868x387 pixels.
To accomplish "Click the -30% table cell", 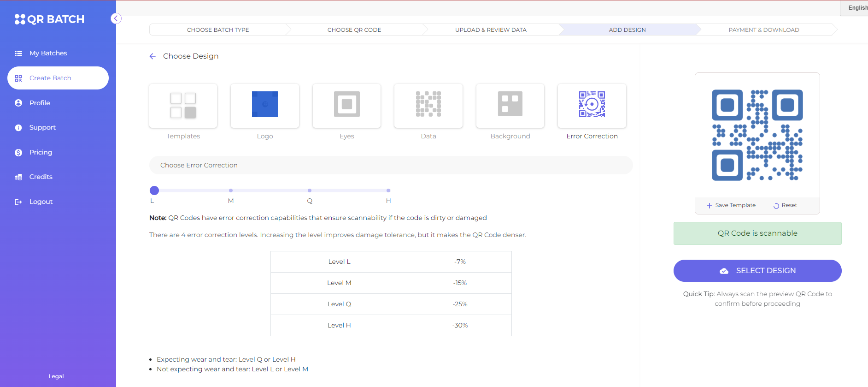I will tap(460, 325).
